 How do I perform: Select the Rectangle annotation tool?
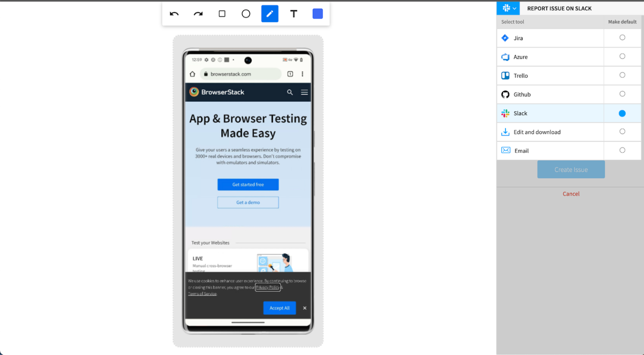(222, 13)
